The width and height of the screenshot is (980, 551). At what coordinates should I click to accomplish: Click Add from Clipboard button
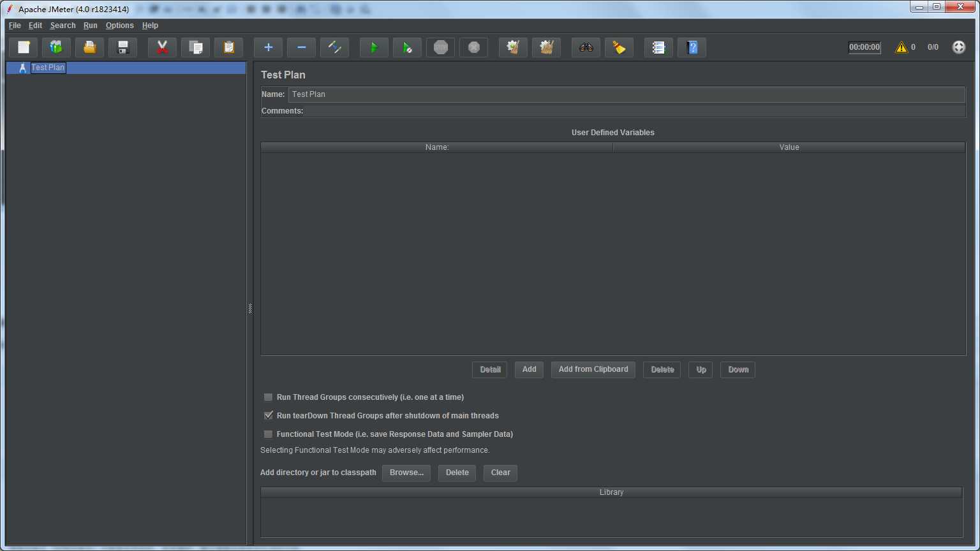click(x=593, y=370)
